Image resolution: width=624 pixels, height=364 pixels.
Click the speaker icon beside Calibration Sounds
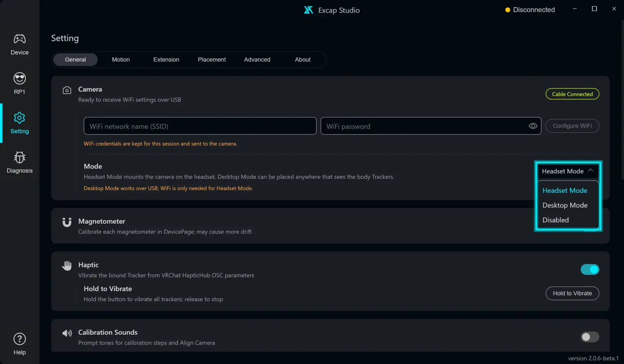coord(67,333)
